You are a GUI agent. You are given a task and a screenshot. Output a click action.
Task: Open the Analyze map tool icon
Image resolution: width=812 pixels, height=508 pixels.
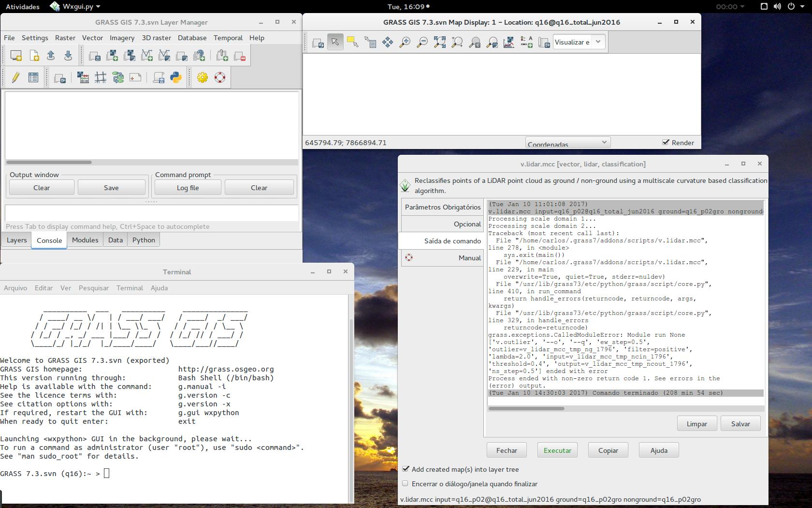click(509, 43)
